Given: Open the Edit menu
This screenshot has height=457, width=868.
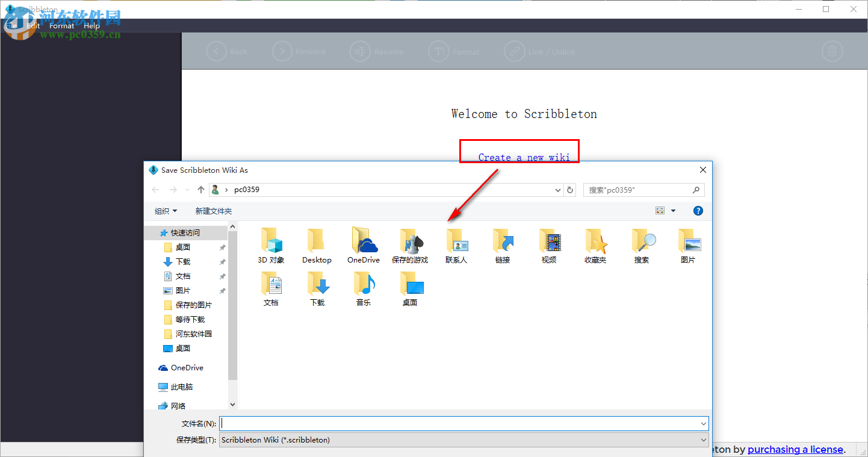Looking at the screenshot, I should point(33,26).
